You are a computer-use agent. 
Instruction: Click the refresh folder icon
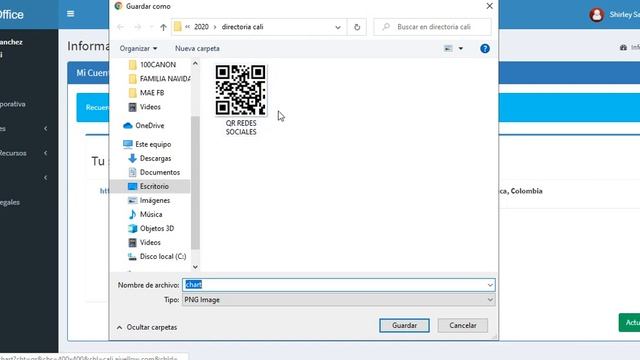coord(357,27)
